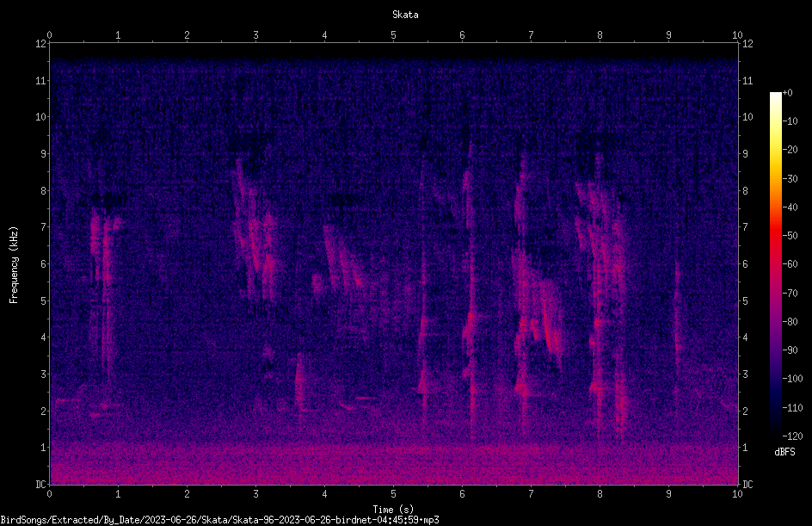Image resolution: width=812 pixels, height=526 pixels.
Task: Click the dBFS color scale gradient bar
Action: pos(775,263)
